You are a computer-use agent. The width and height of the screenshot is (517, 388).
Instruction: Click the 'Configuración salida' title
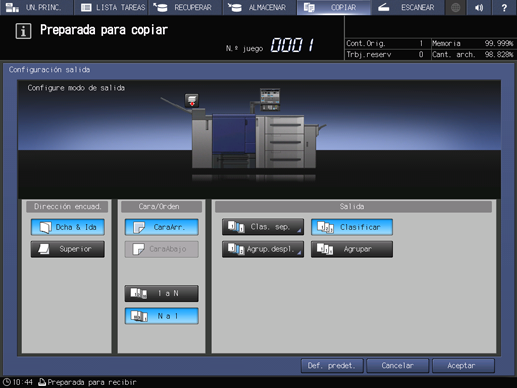49,70
